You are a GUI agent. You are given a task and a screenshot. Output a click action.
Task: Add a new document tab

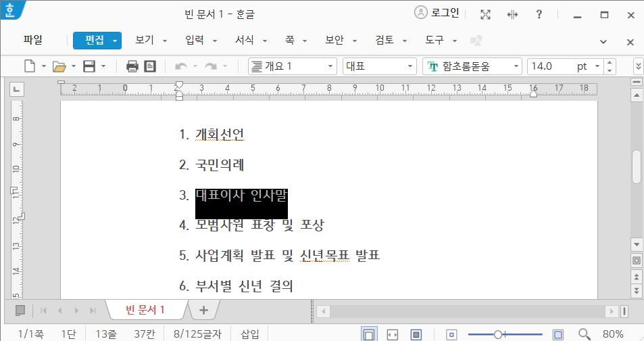point(203,310)
